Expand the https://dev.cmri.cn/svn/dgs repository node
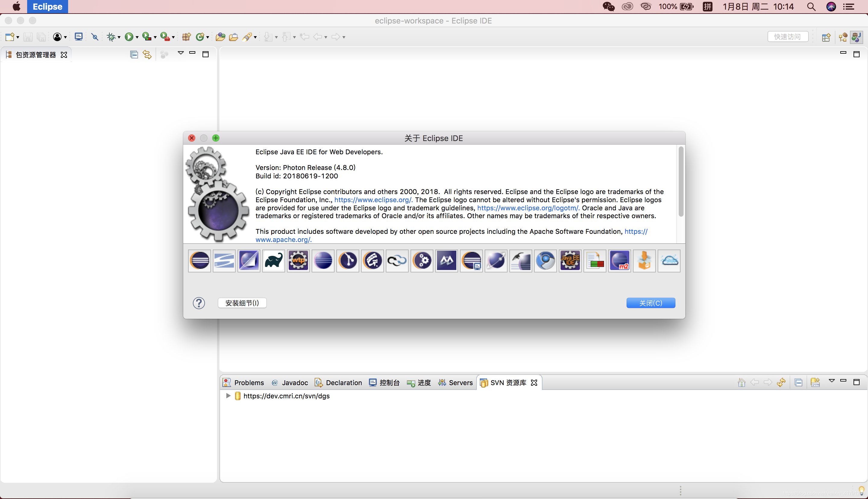The height and width of the screenshot is (499, 868). pyautogui.click(x=228, y=396)
